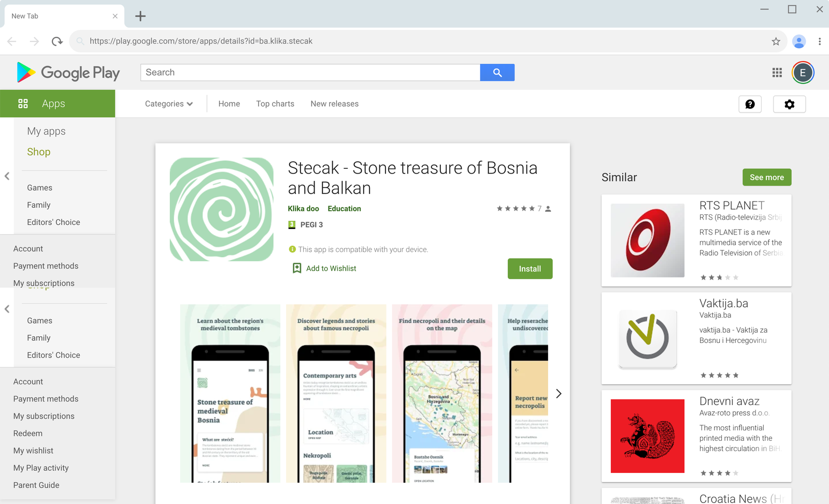Click Add to Wishlist bookmark
The height and width of the screenshot is (504, 829).
[324, 268]
